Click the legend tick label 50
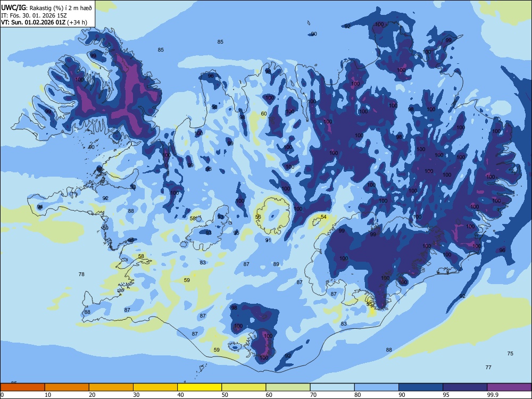Image resolution: width=532 pixels, height=399 pixels. coord(225,395)
